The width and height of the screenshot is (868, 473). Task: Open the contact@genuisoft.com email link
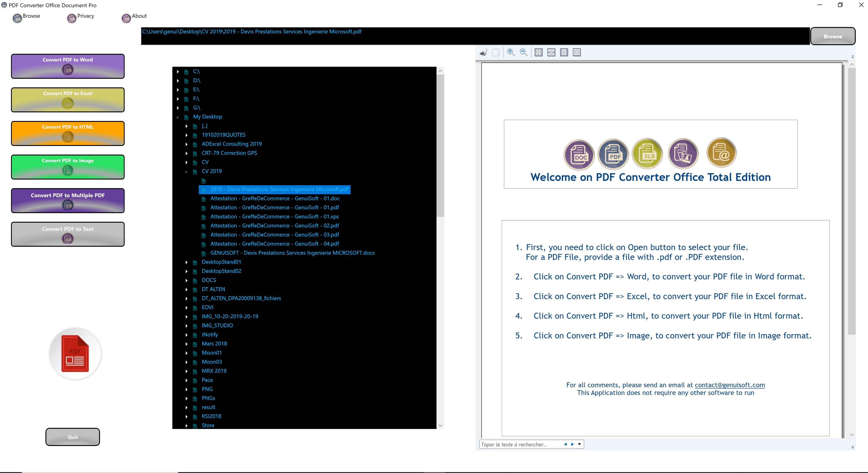point(730,385)
